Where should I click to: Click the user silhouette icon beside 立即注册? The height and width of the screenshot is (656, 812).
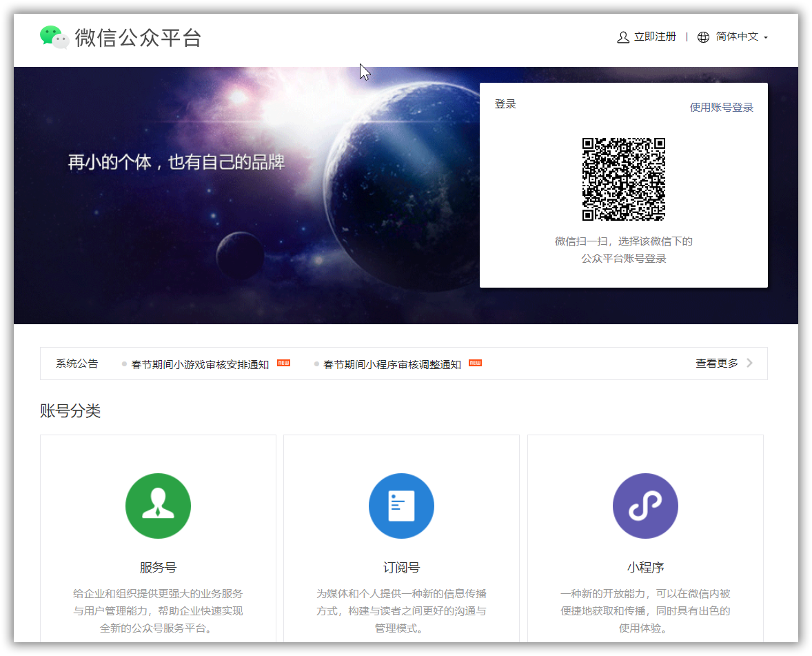pos(623,37)
